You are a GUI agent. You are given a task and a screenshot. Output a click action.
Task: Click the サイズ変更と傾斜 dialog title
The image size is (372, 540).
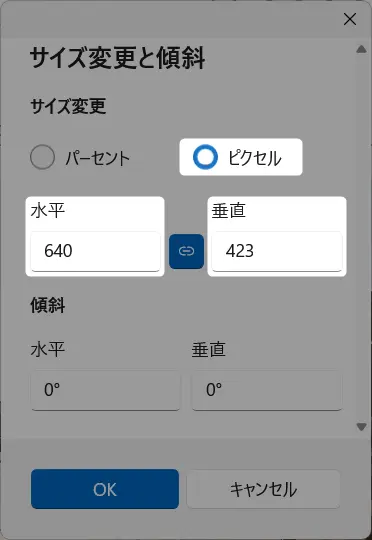click(x=117, y=58)
